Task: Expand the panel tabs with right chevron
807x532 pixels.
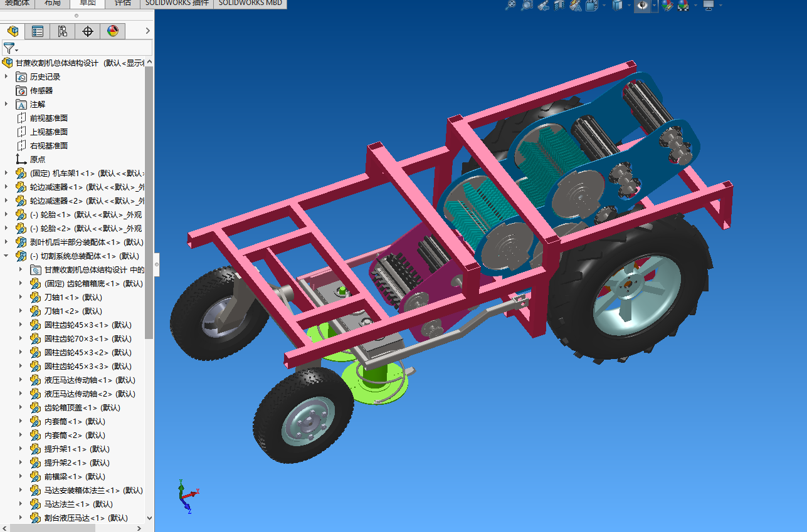Action: pyautogui.click(x=147, y=31)
